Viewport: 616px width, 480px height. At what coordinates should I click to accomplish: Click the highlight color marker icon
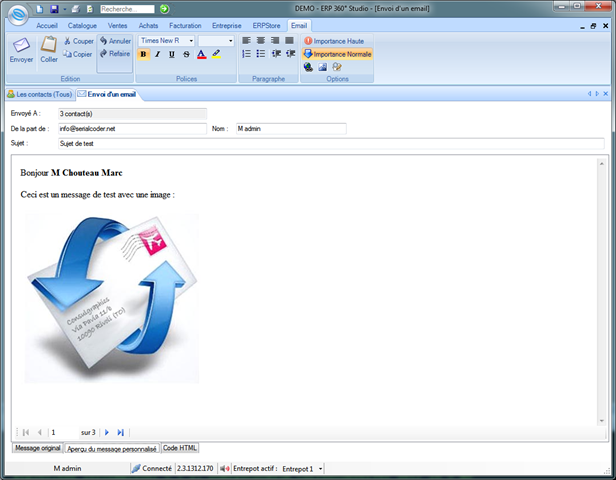click(216, 54)
